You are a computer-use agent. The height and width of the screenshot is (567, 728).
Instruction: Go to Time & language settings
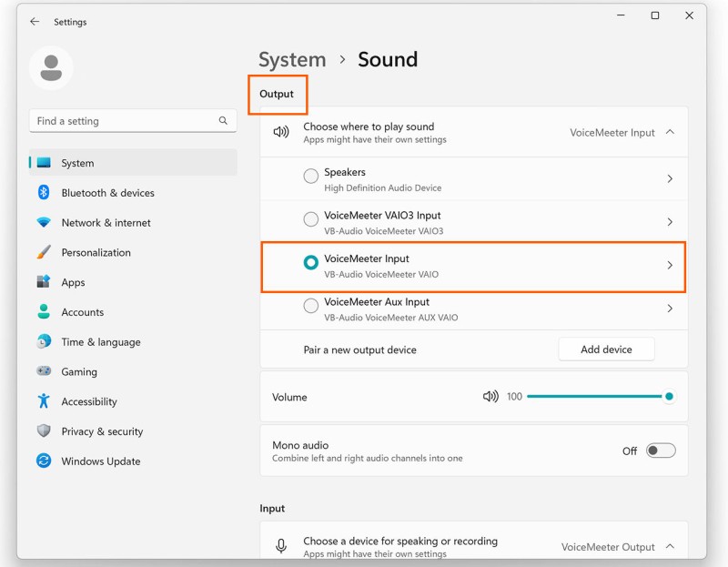(x=133, y=341)
